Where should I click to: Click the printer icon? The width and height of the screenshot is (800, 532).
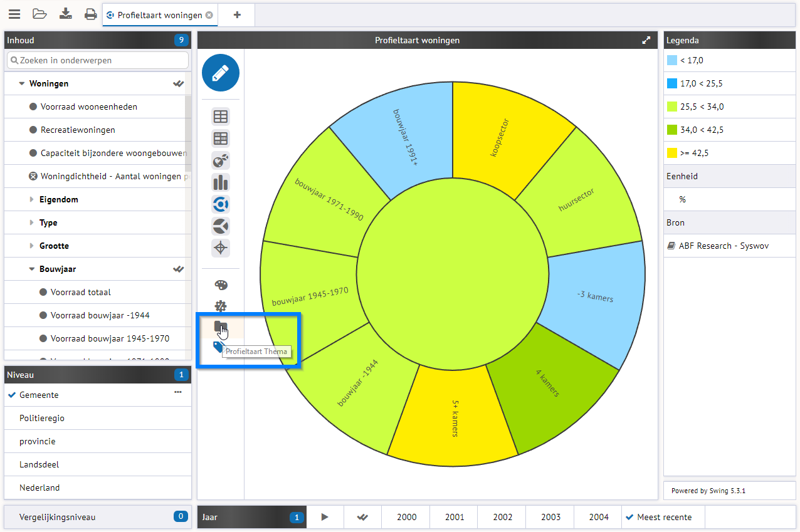(x=91, y=14)
